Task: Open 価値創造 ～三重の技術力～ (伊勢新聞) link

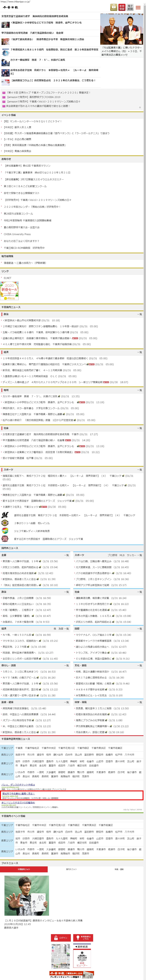Action: click(x=25, y=263)
